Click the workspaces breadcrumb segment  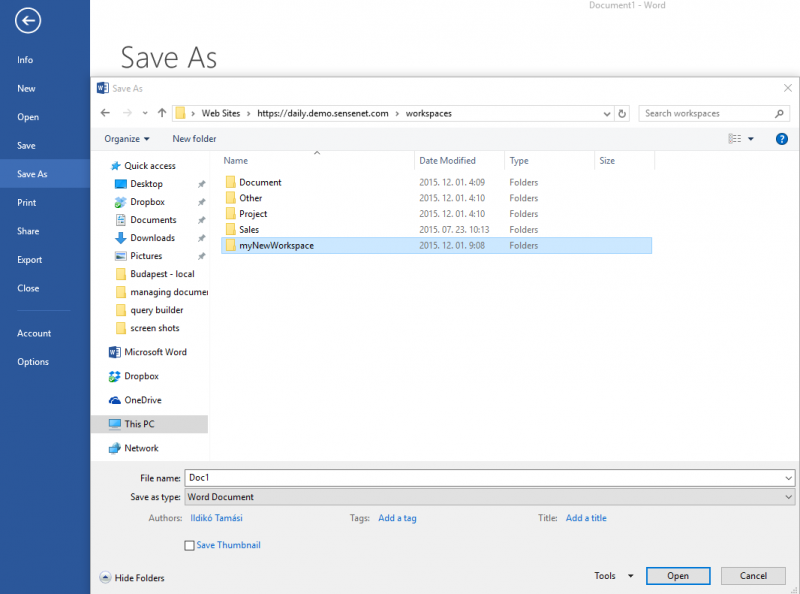coord(429,113)
